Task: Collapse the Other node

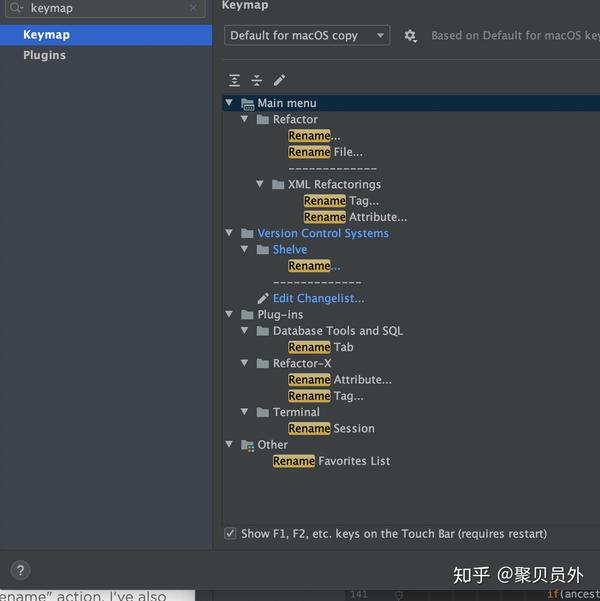Action: point(229,444)
